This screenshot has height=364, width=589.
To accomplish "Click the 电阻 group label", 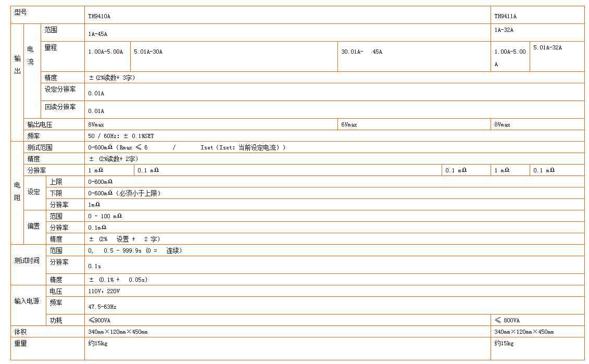I will click(17, 191).
